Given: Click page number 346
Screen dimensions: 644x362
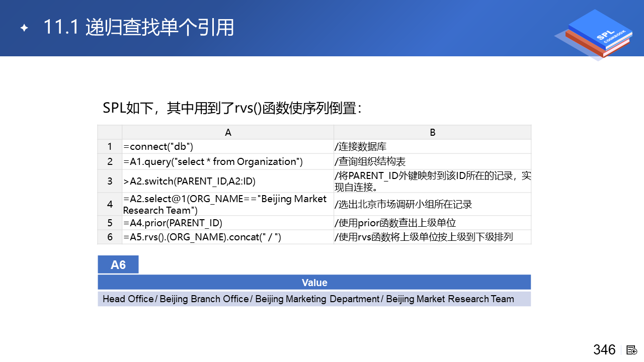Looking at the screenshot, I should coord(604,349).
